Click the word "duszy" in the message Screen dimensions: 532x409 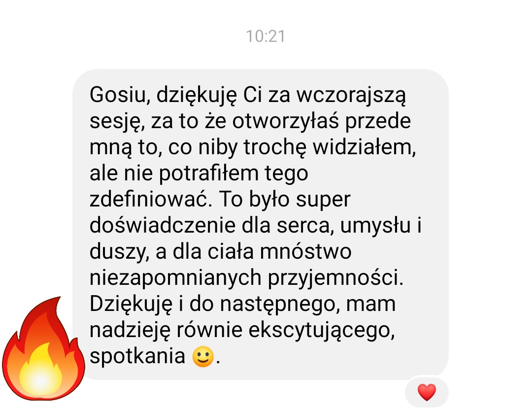(x=119, y=252)
